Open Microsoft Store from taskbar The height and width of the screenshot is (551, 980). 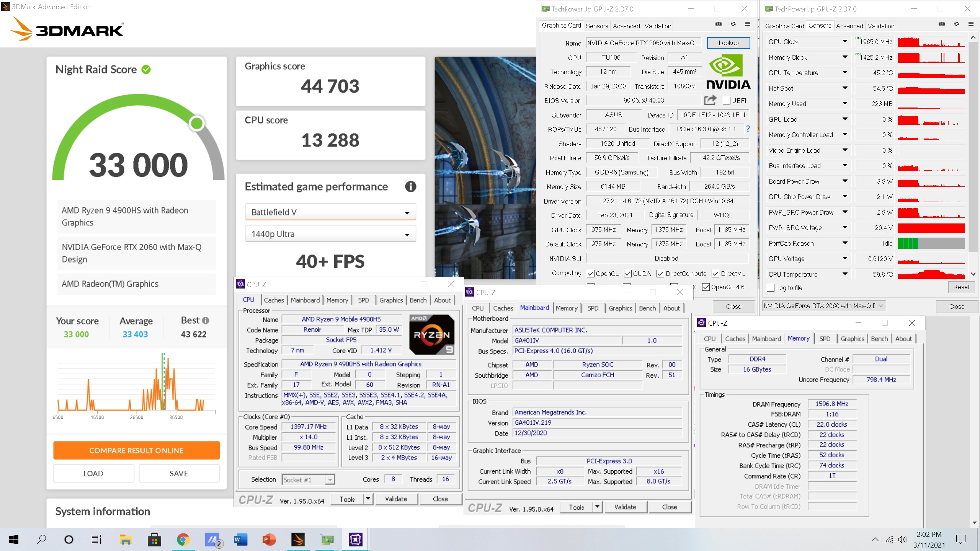pyautogui.click(x=154, y=540)
